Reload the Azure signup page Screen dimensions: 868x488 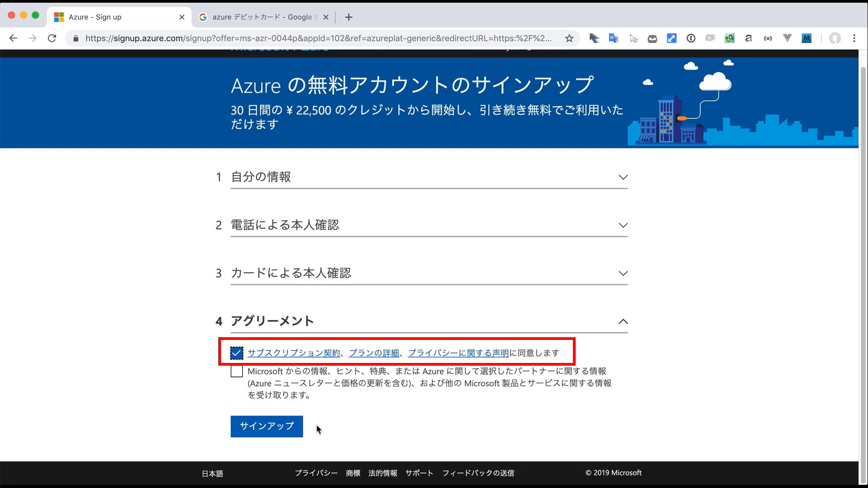pos(52,38)
